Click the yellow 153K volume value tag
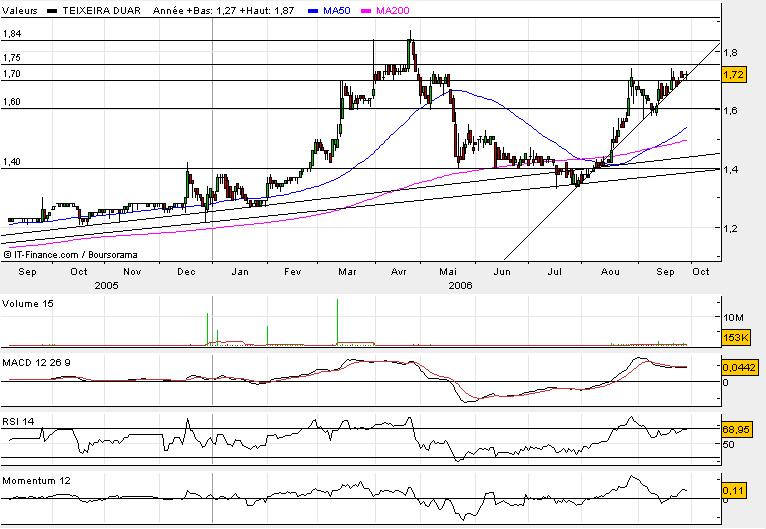 736,337
